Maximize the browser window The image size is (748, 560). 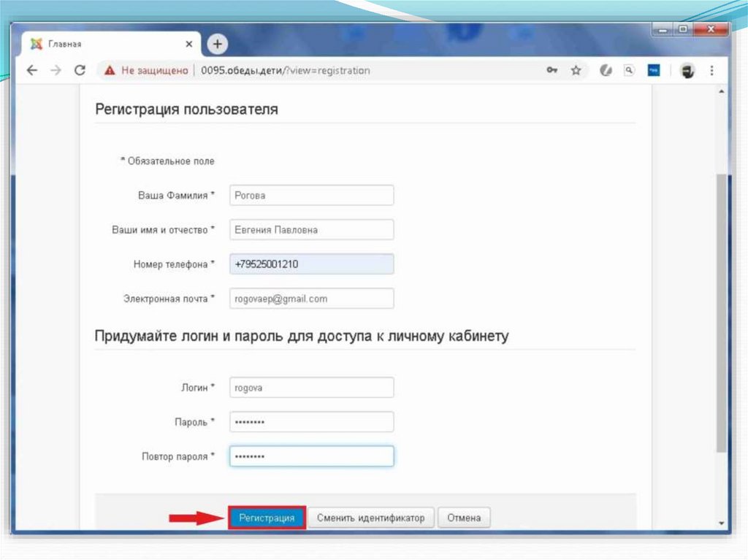point(683,30)
